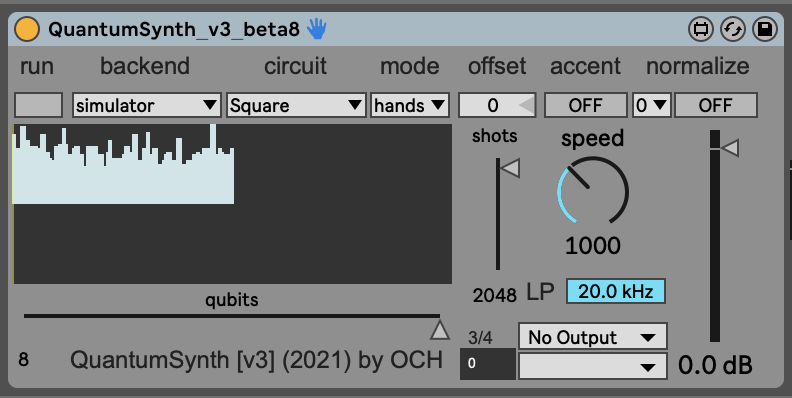This screenshot has width=792, height=398.
Task: Click the 20.0 kHz LP frequency field
Action: point(616,291)
